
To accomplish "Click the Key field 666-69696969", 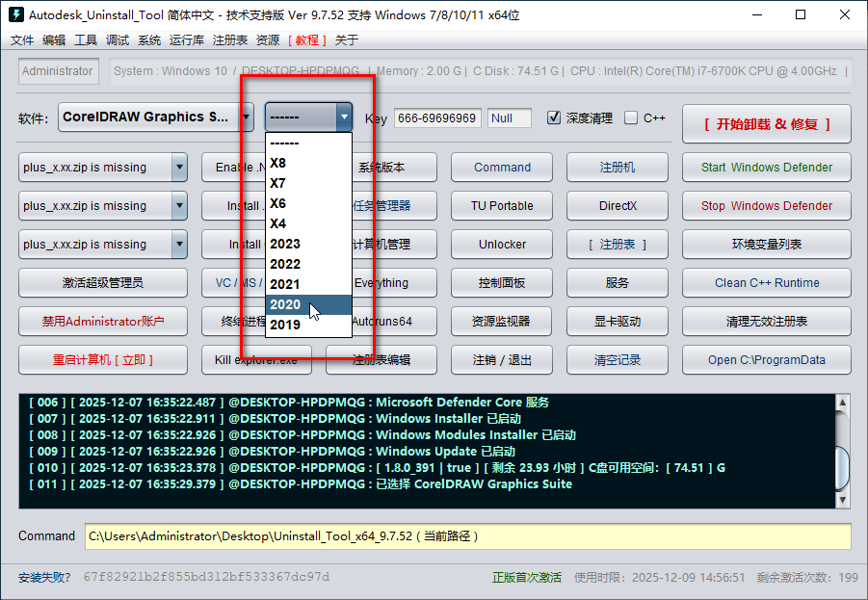I will (437, 117).
